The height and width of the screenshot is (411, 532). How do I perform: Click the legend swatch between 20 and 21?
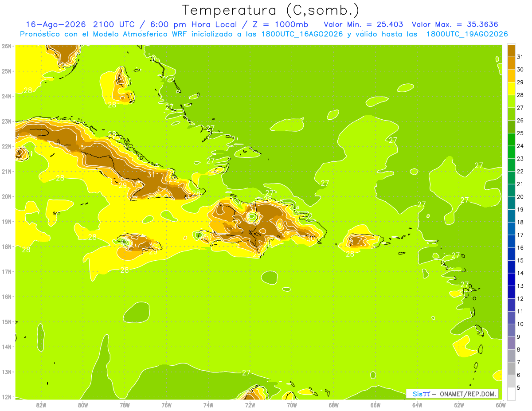point(511,191)
